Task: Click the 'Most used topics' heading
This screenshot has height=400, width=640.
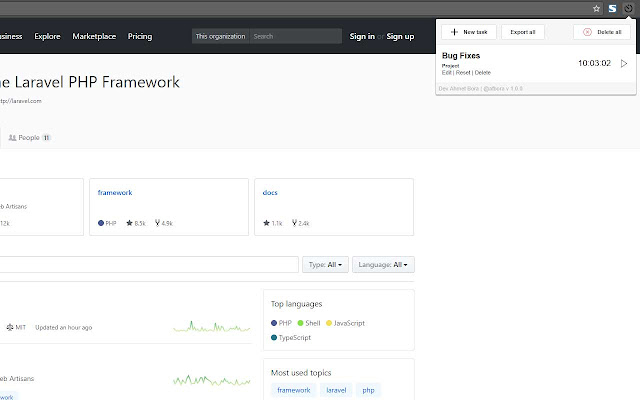Action: tap(301, 373)
